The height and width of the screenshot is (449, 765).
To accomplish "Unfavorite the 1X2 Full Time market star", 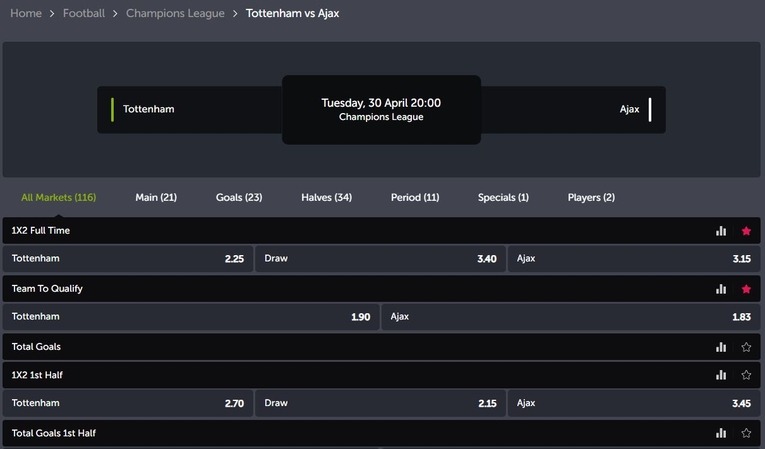I will pos(746,231).
